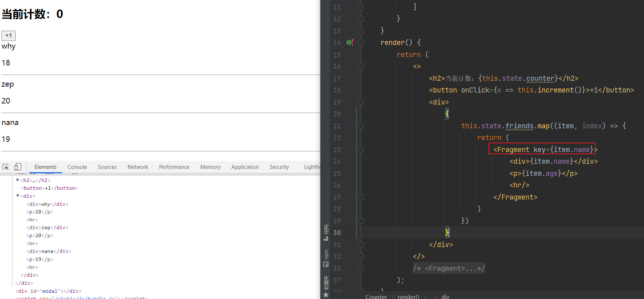Select the render() breadcrumb in editor
The width and height of the screenshot is (644, 299).
[408, 296]
